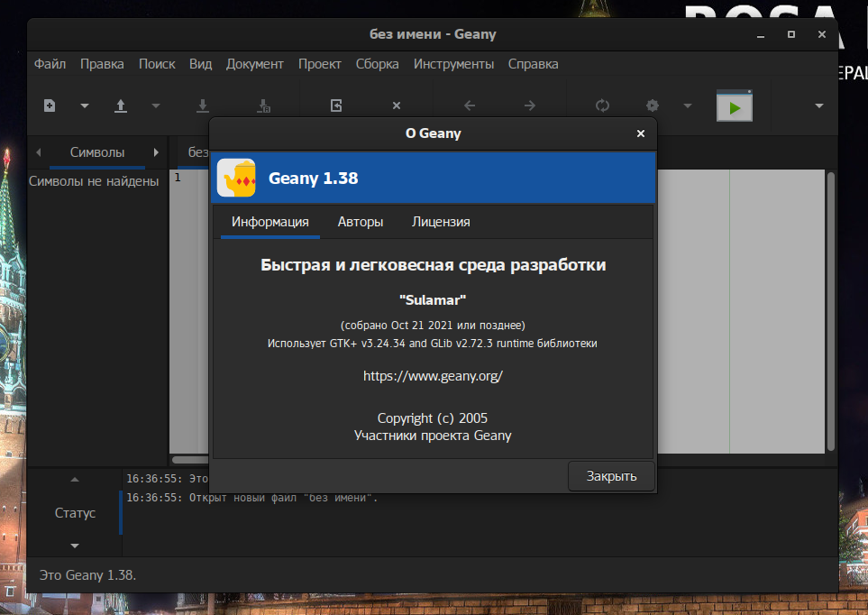Click the Close current file X icon in toolbar
Screen dimensions: 868x615
coord(396,106)
